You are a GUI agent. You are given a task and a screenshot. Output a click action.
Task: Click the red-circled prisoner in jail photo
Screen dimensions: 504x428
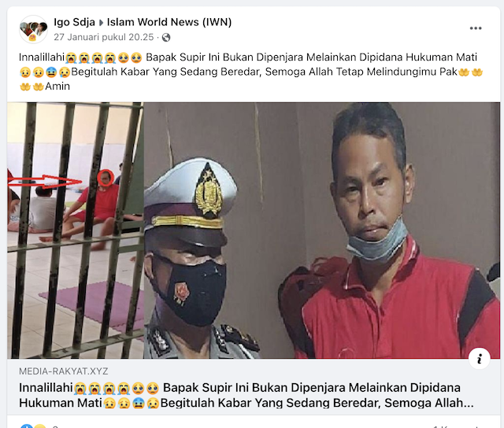[x=105, y=179]
